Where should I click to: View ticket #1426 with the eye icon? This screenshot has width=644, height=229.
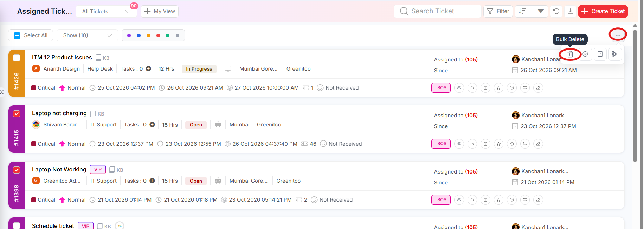(x=459, y=88)
